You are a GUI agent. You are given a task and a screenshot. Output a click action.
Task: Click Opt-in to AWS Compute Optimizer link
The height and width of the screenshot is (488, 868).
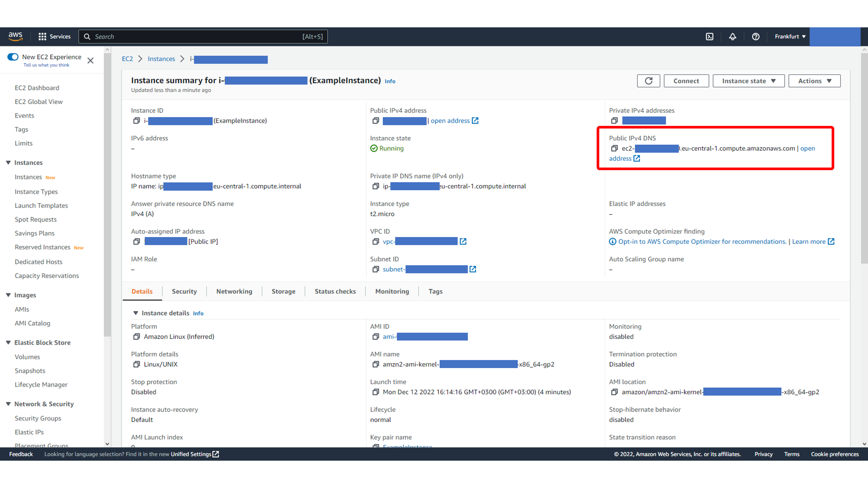point(702,241)
